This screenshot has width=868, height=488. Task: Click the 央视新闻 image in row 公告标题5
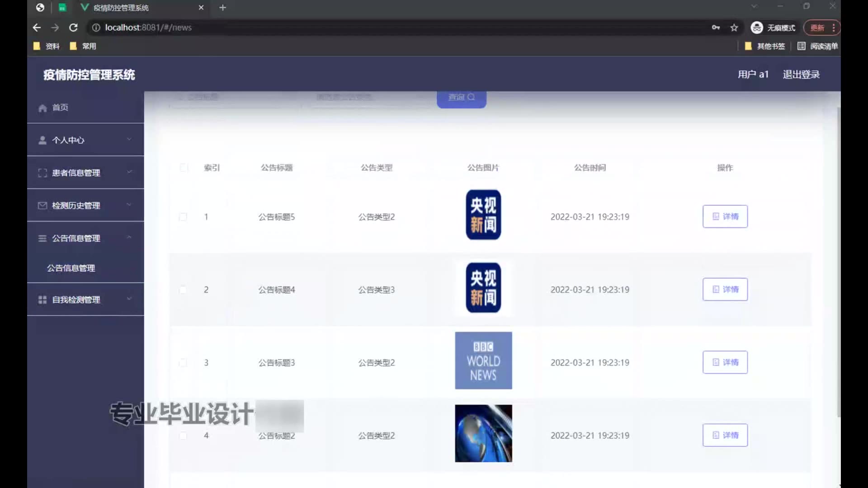(483, 215)
